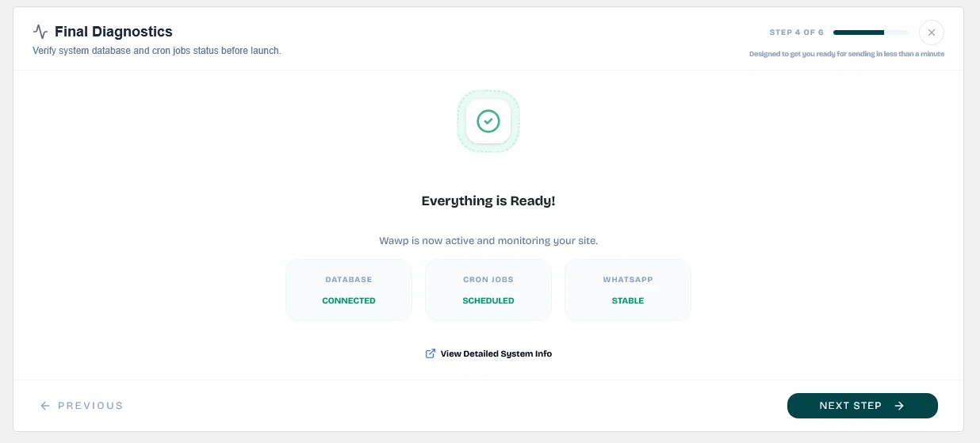Select the Cron Jobs Scheduled status card

tap(488, 290)
